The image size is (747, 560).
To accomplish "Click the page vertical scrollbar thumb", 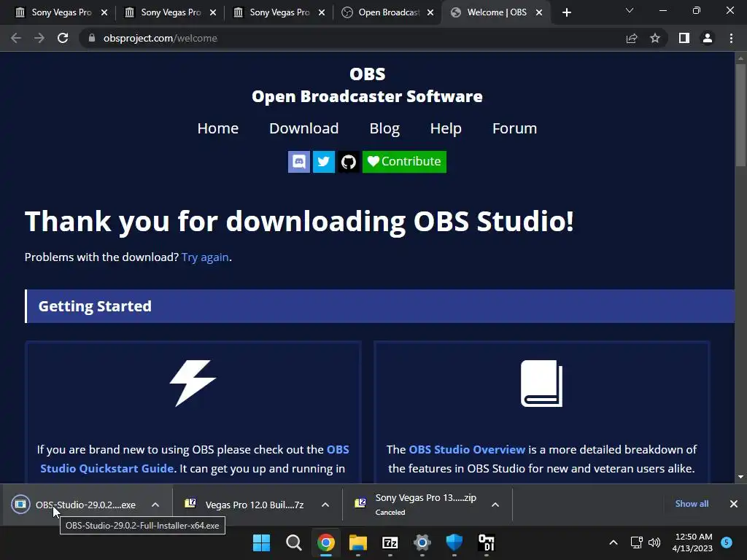I will (740, 115).
